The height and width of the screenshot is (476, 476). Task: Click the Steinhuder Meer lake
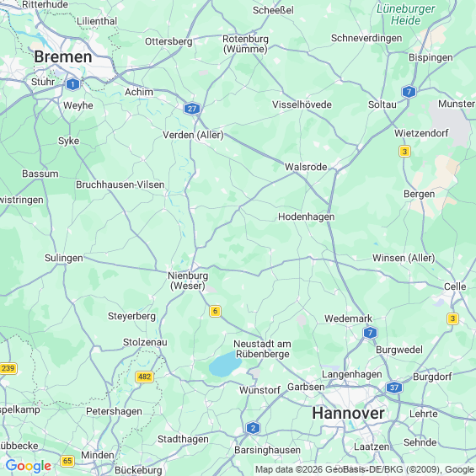tap(225, 364)
